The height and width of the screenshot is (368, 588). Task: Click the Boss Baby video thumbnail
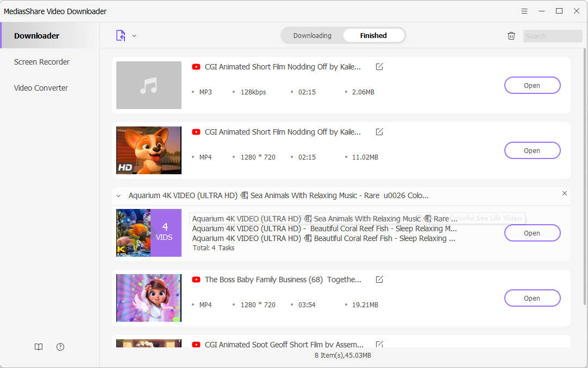(149, 298)
